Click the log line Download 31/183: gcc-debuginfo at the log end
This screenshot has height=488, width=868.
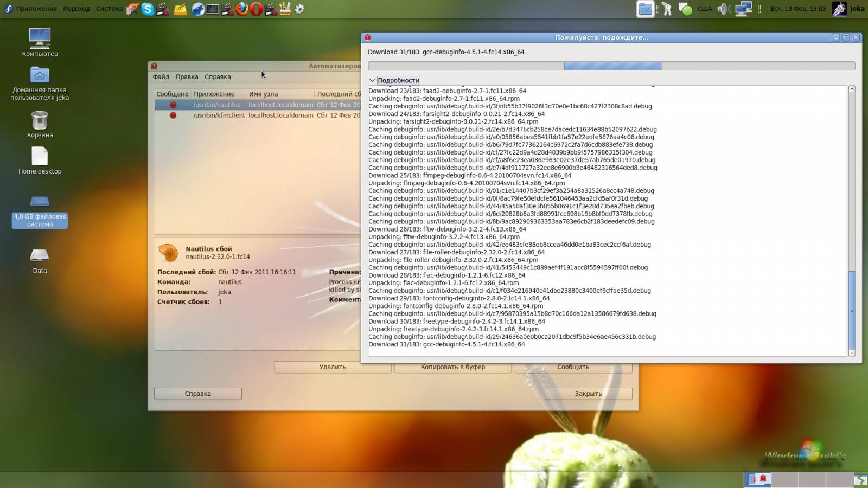[446, 344]
